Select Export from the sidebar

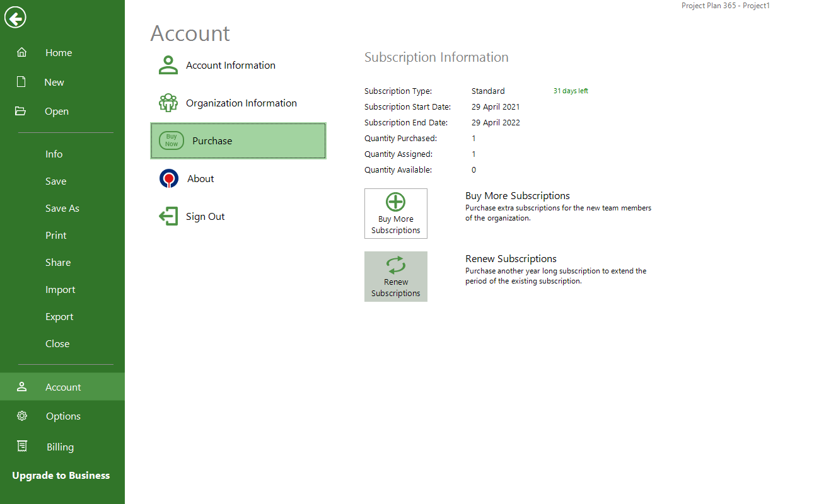[x=59, y=316]
